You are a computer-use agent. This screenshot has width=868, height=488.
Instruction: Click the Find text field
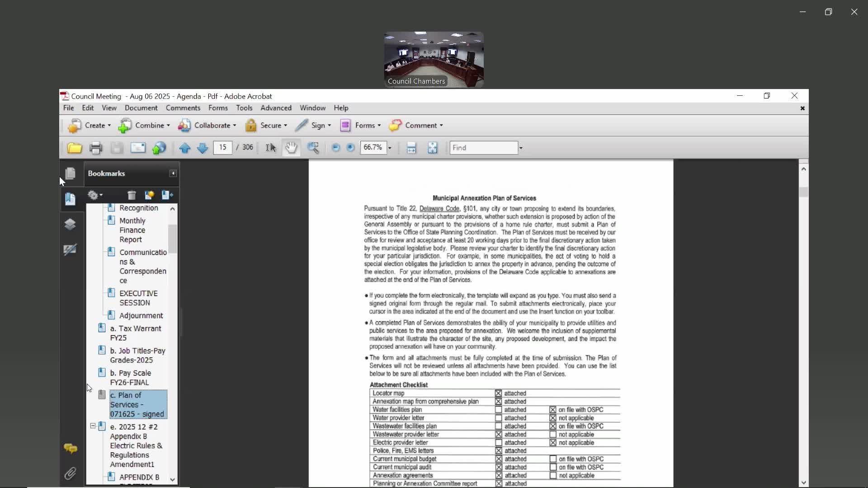tap(483, 148)
